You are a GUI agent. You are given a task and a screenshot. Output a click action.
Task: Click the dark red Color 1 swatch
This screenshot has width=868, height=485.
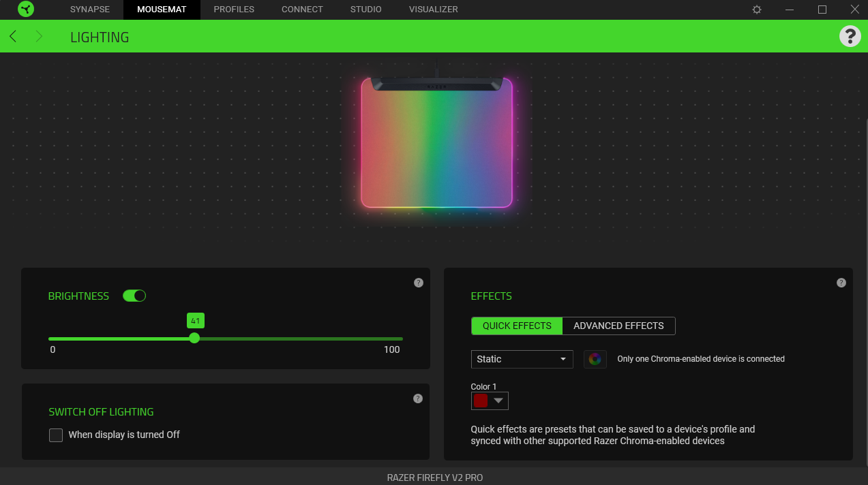[x=481, y=401]
